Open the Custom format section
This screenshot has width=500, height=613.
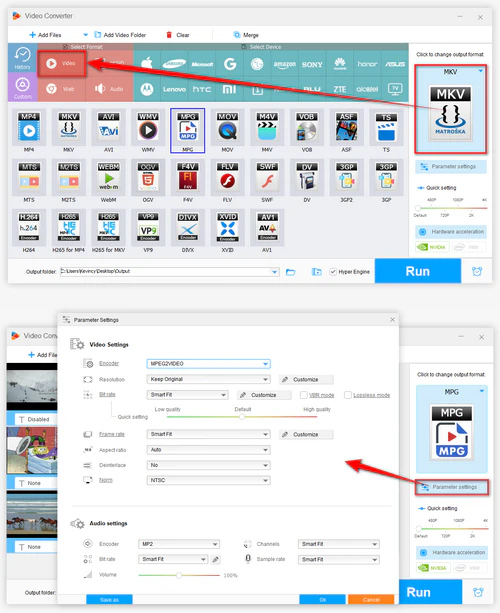coord(22,87)
